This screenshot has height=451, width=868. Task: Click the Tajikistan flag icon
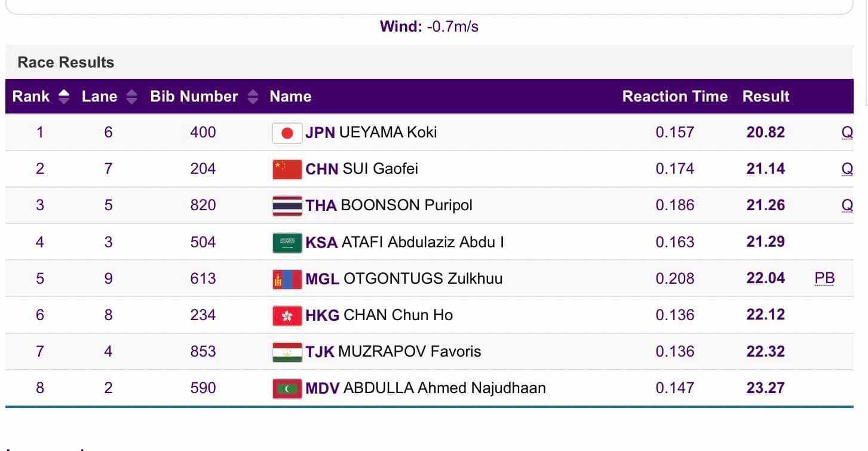click(x=287, y=352)
